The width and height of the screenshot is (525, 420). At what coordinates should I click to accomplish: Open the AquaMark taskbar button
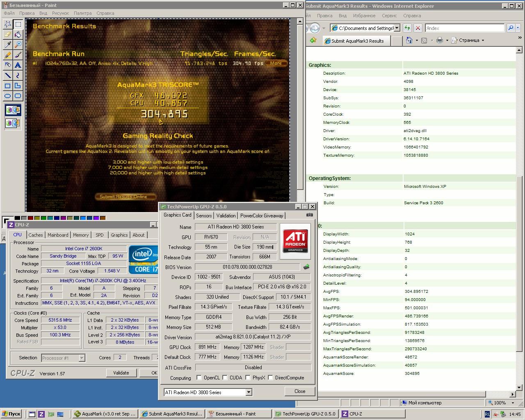(105, 414)
